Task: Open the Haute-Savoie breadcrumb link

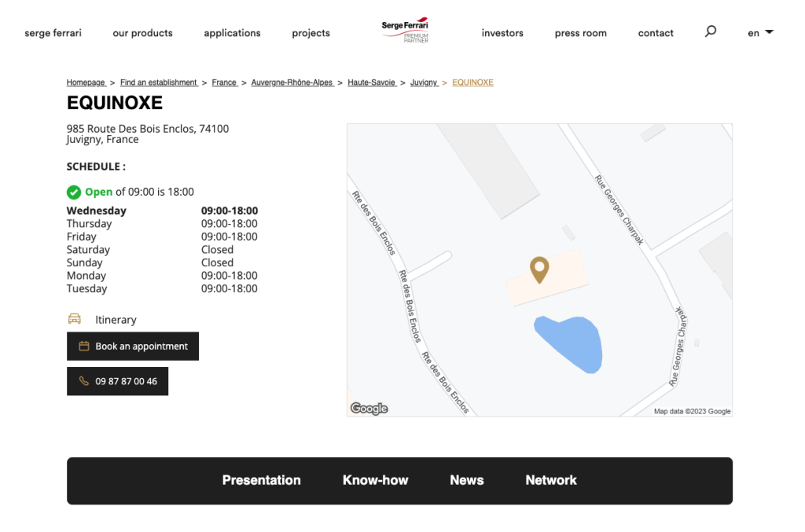Action: click(372, 82)
